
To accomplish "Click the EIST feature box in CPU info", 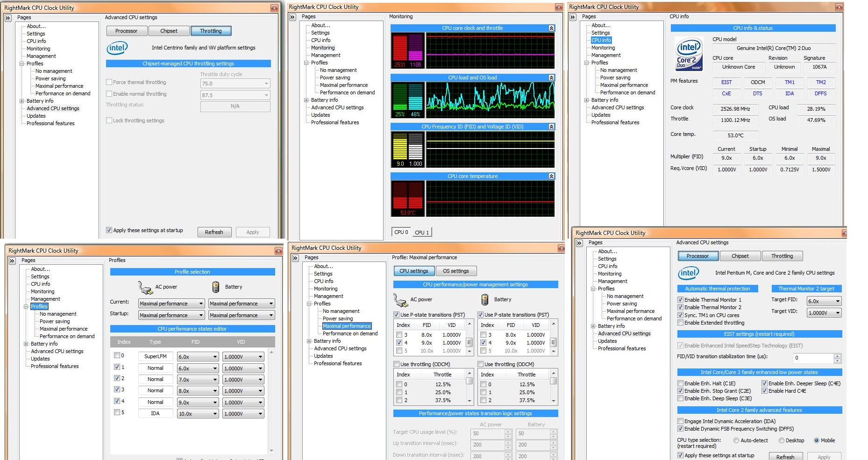I will [x=726, y=82].
